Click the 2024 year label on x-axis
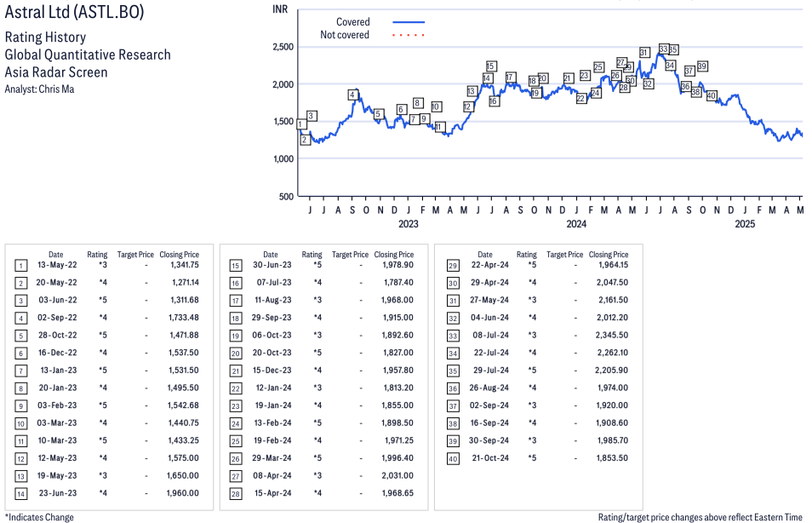Image resolution: width=812 pixels, height=523 pixels. (576, 224)
